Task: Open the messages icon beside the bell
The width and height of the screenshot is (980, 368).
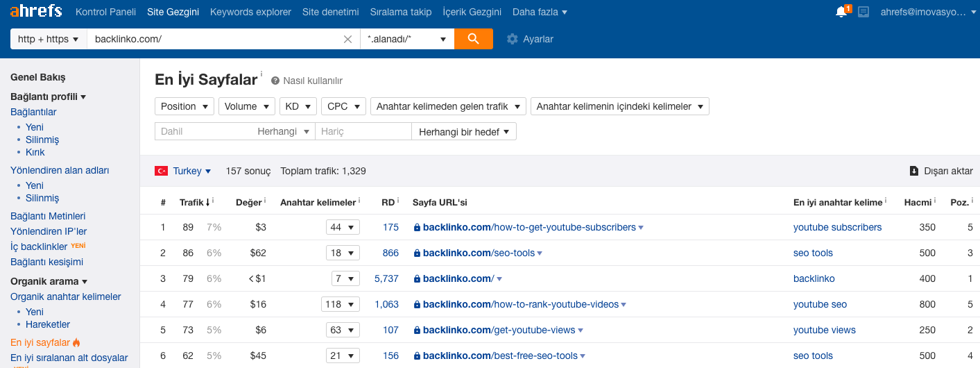Action: click(863, 12)
